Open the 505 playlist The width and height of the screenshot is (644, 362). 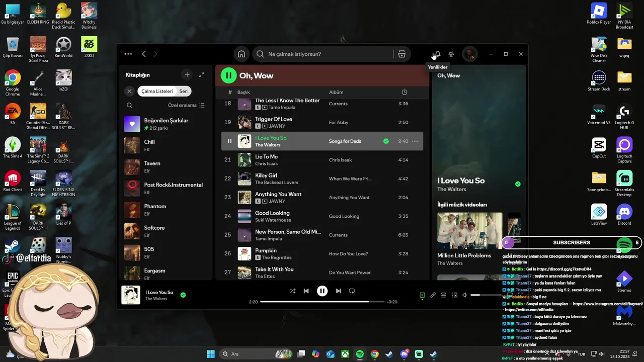point(166,253)
